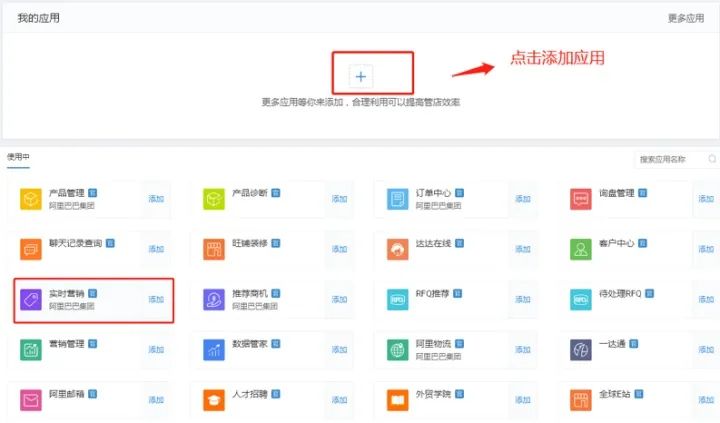This screenshot has width=720, height=423.
Task: Click the 推荐商机 purple icon
Action: (x=214, y=299)
